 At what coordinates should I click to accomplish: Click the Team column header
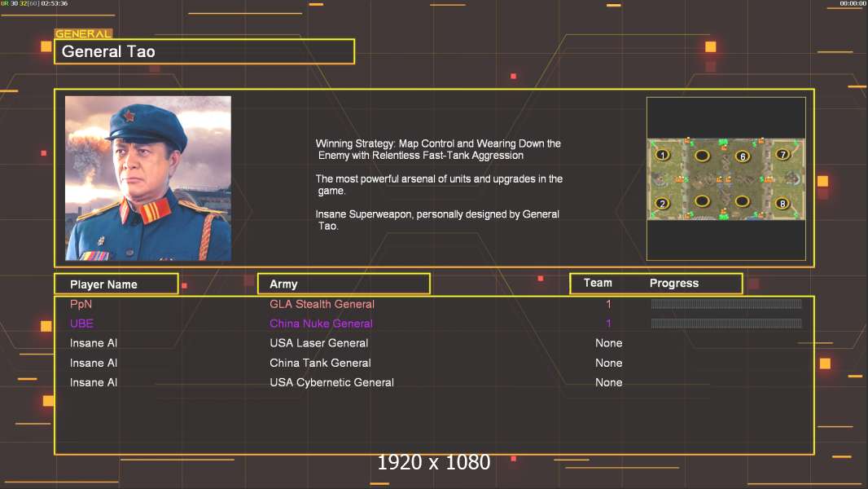[x=598, y=283]
